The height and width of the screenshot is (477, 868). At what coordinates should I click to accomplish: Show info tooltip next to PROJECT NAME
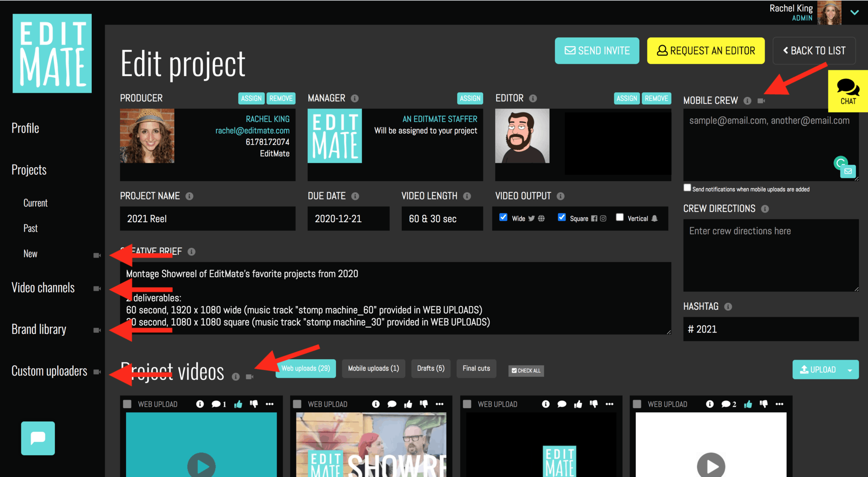[x=189, y=196]
